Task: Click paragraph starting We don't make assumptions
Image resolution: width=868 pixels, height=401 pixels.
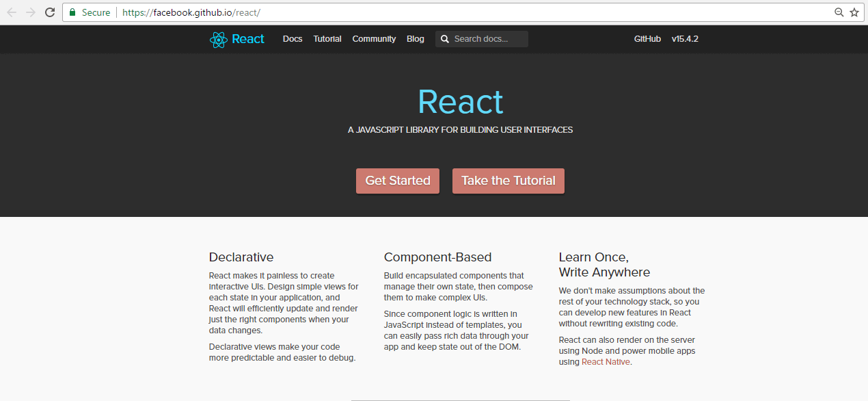Action: pos(632,307)
